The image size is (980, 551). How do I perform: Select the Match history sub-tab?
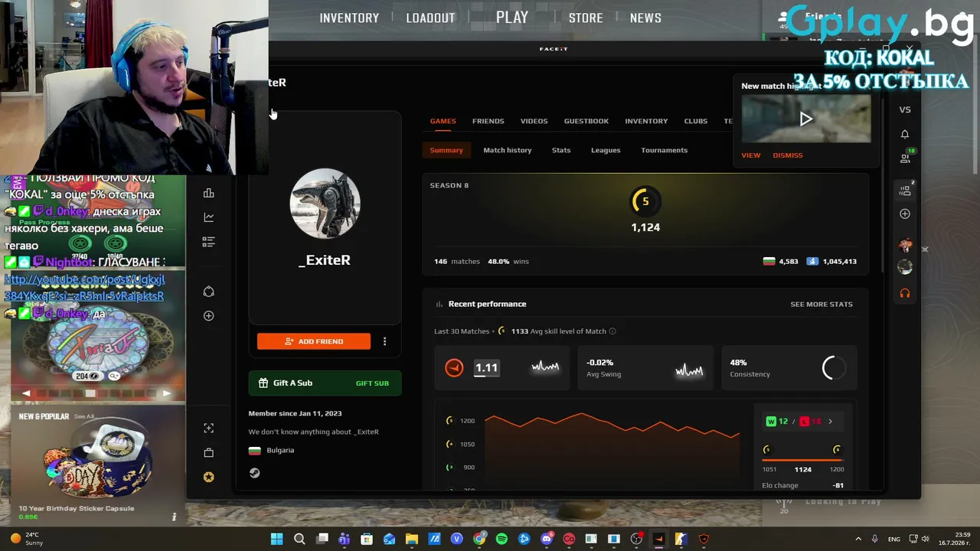(507, 150)
